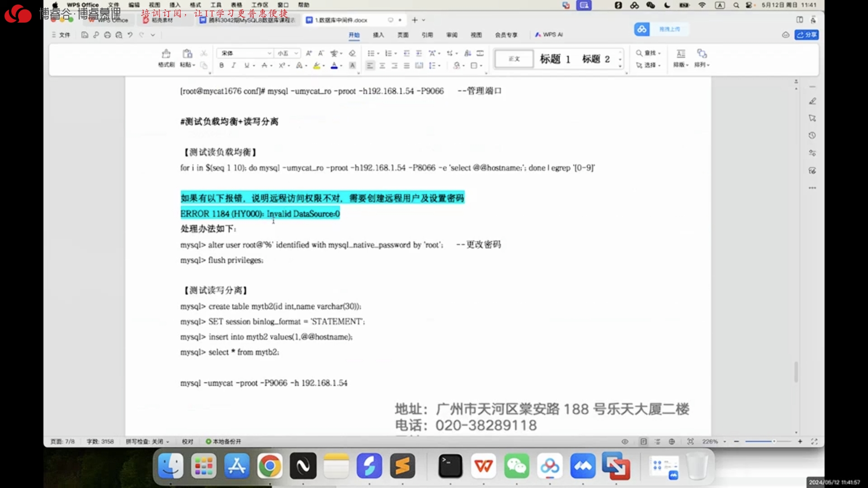This screenshot has width=868, height=488.
Task: Toggle eye-protection mode icon in status bar
Action: pos(625,441)
